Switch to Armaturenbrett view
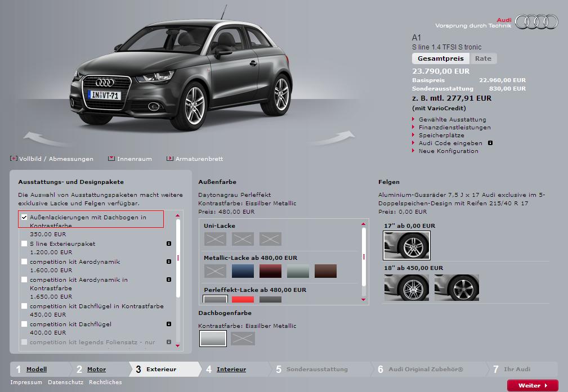The width and height of the screenshot is (568, 392). 199,159
